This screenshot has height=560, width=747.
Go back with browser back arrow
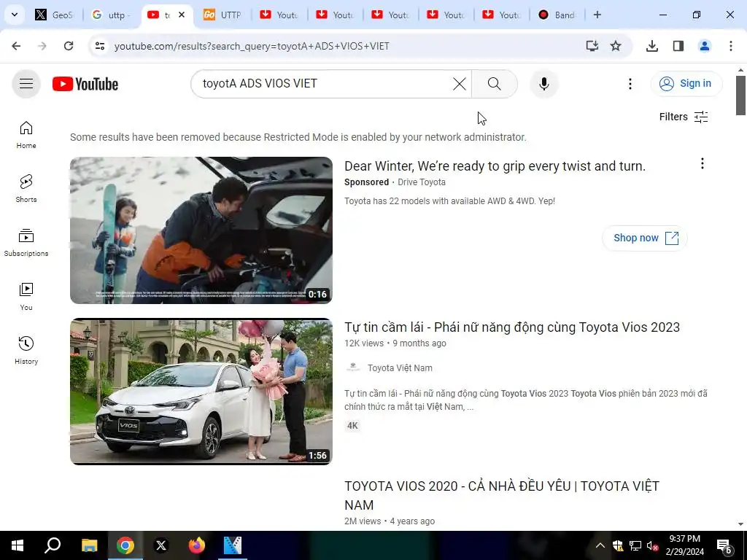point(16,46)
